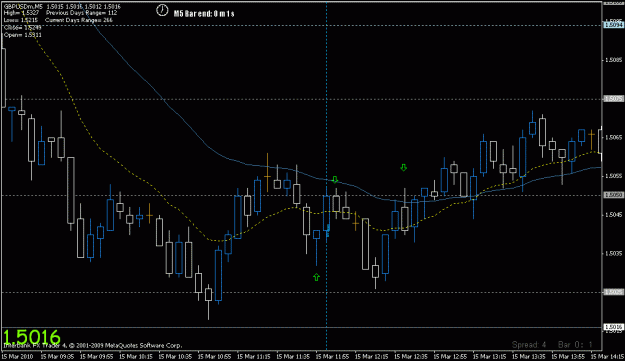Select the 'GBPUSDm,M5' symbol title
625x361 pixels.
tap(22, 7)
